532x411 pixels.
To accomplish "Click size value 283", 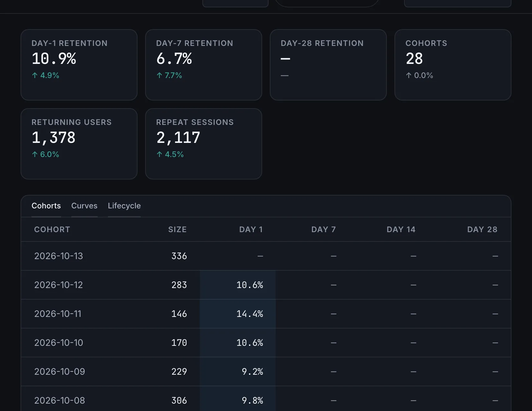I will pos(179,285).
